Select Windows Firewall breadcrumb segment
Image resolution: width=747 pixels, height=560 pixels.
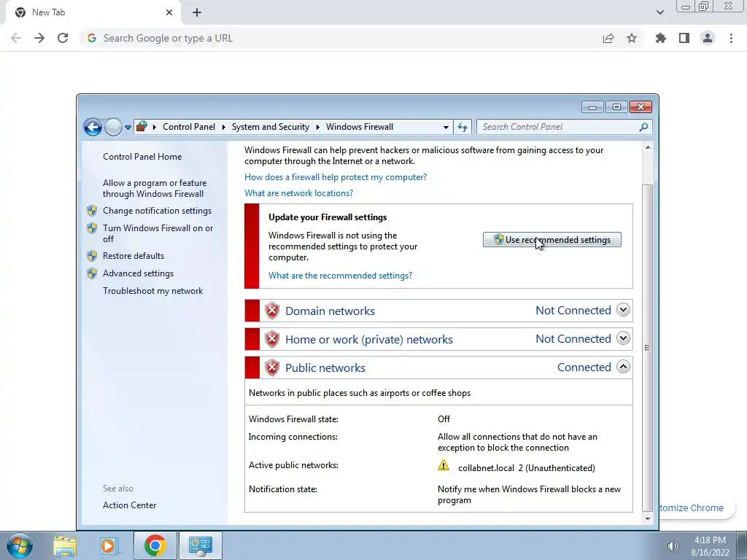[359, 127]
